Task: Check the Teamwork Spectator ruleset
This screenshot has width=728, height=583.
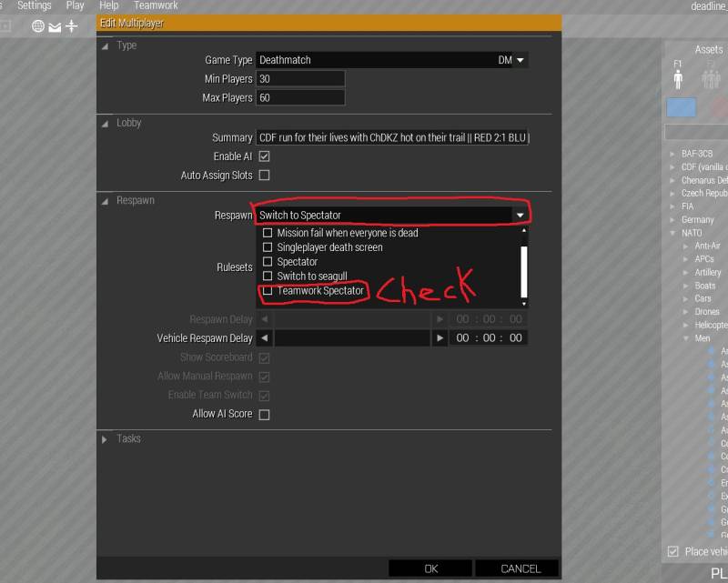Action: pos(268,291)
